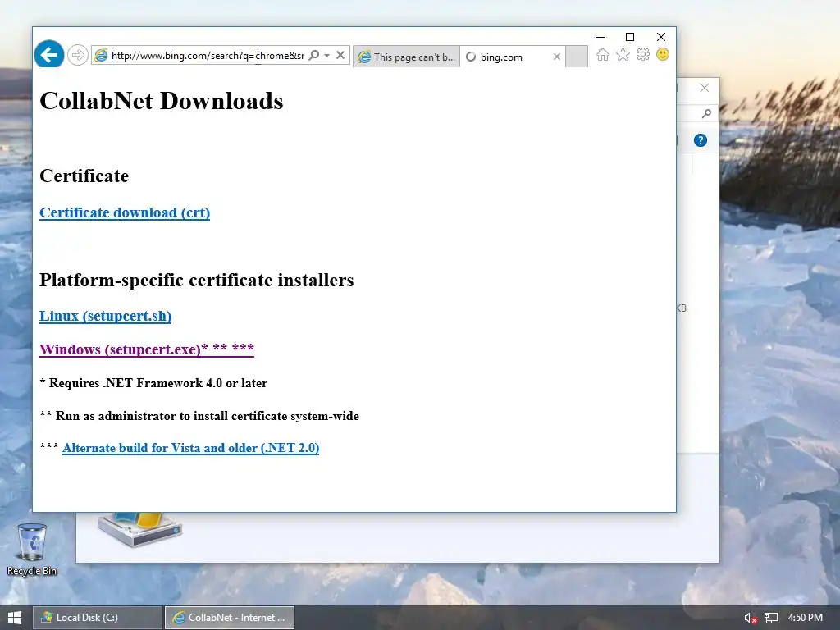Switch to 'This page can't b...' tab

tap(406, 57)
